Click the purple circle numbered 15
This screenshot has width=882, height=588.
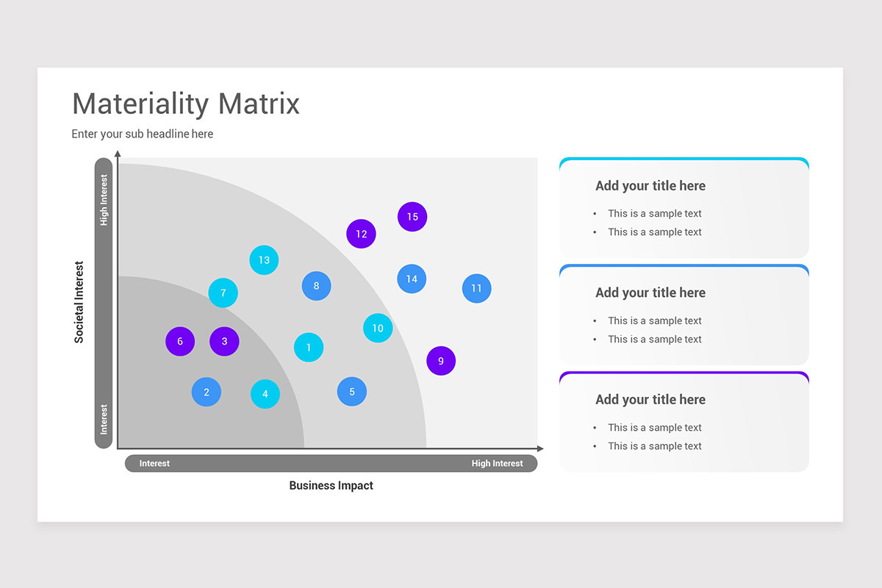412,217
